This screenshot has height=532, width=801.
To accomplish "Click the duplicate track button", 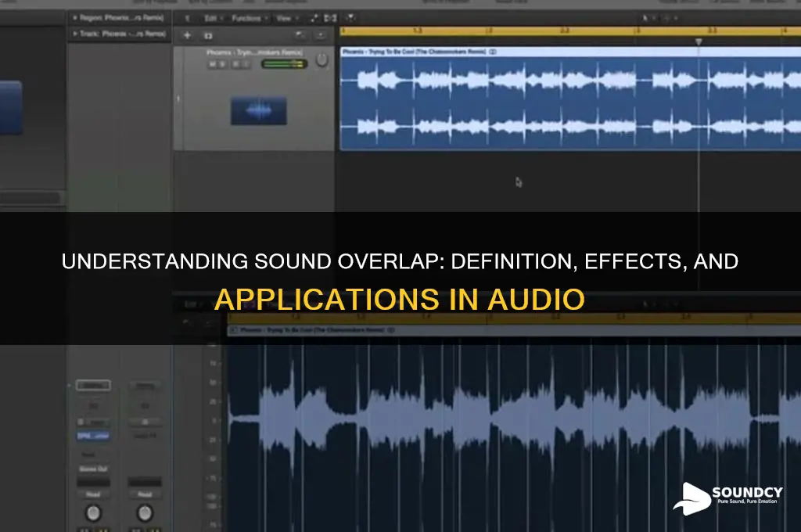I will coord(208,36).
